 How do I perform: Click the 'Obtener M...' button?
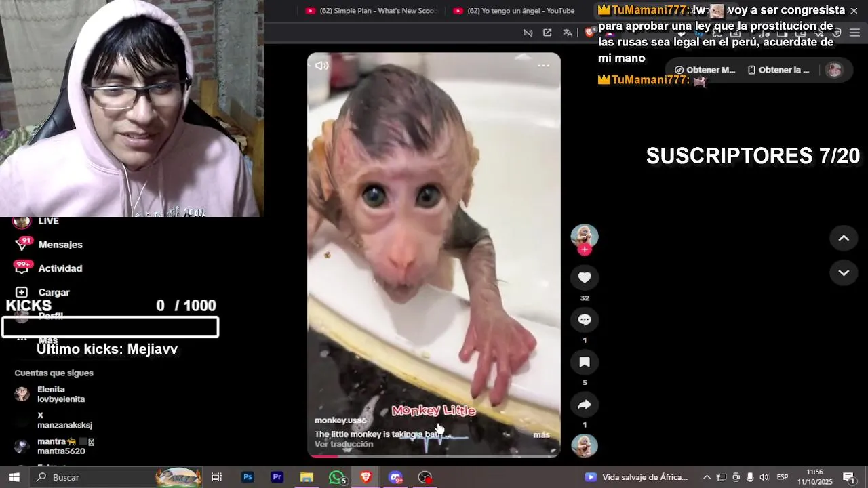705,70
